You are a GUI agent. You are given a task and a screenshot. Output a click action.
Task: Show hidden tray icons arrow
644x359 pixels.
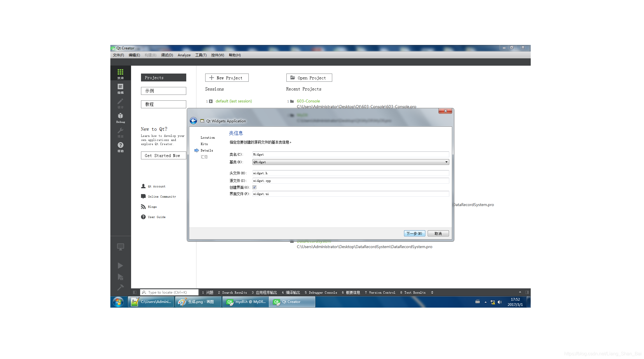coord(485,302)
